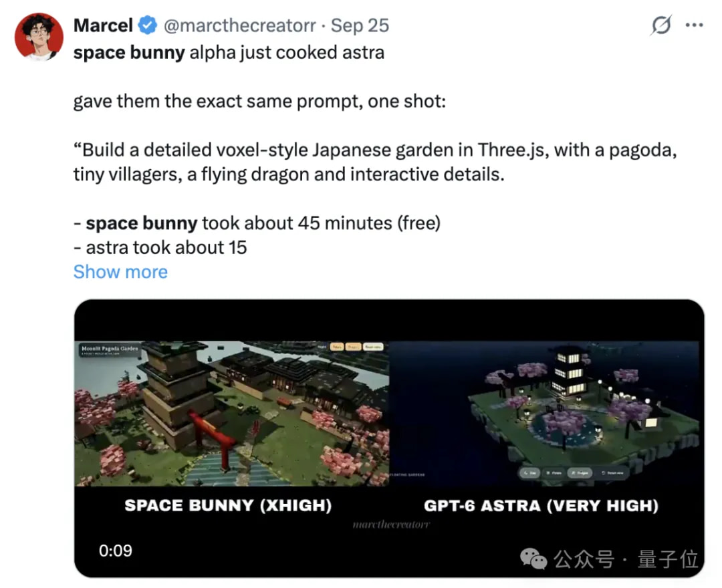Open the Grok explain-this-post icon
The height and width of the screenshot is (588, 722).
[x=661, y=25]
